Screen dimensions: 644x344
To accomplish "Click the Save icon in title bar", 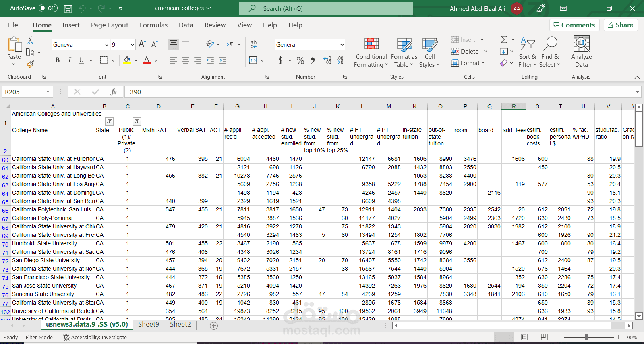I will pos(68,8).
